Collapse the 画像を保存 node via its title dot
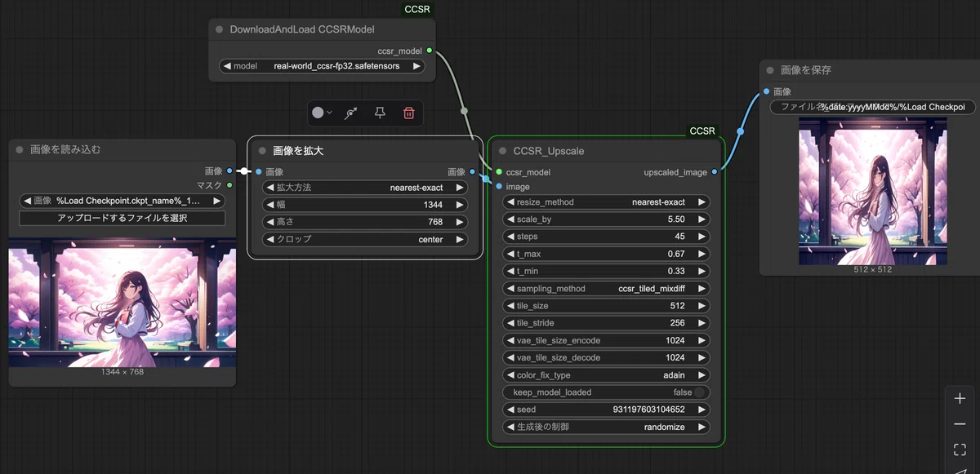The height and width of the screenshot is (474, 980). (x=770, y=70)
